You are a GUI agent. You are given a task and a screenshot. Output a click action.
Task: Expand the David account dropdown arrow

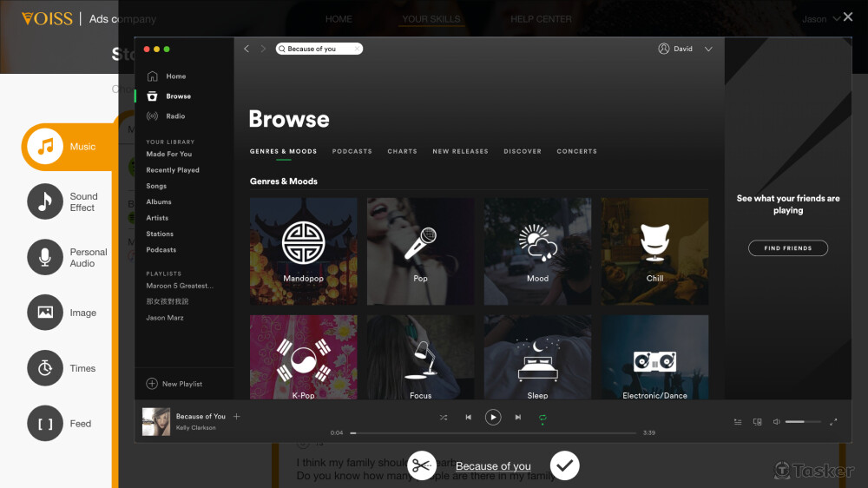pyautogui.click(x=708, y=49)
